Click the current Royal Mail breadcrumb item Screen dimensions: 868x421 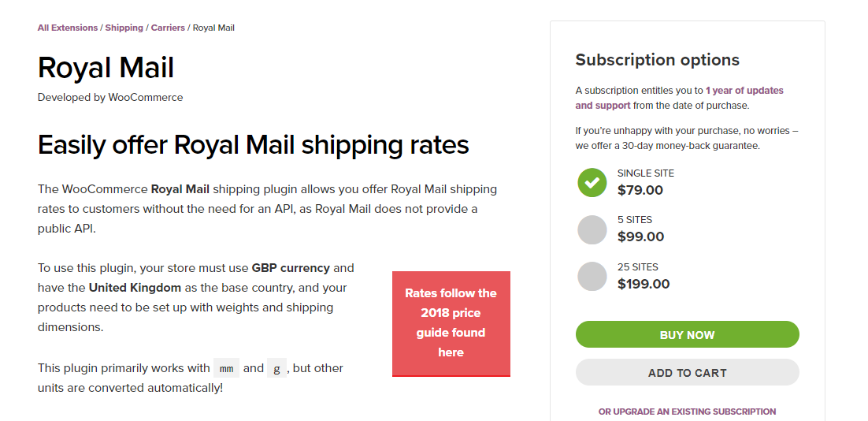(x=213, y=28)
